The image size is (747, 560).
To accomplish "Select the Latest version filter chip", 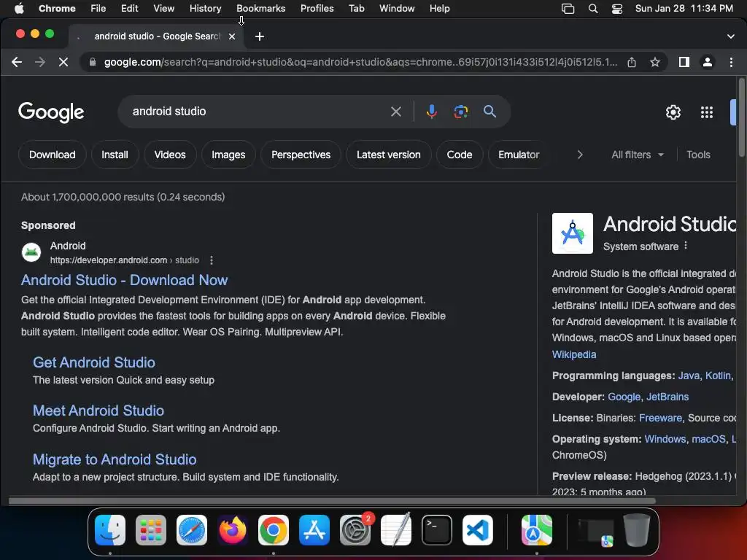I will pyautogui.click(x=389, y=155).
